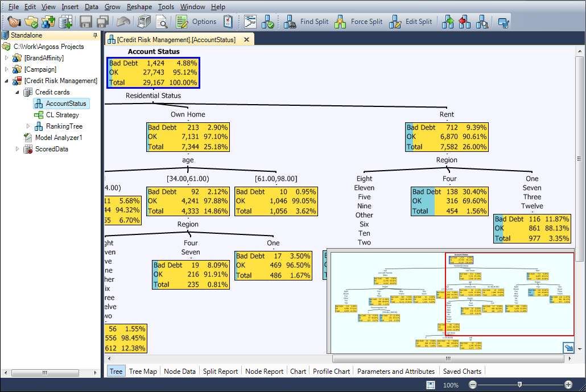Close the AccountStatus document tab
This screenshot has width=586, height=392.
[x=246, y=40]
